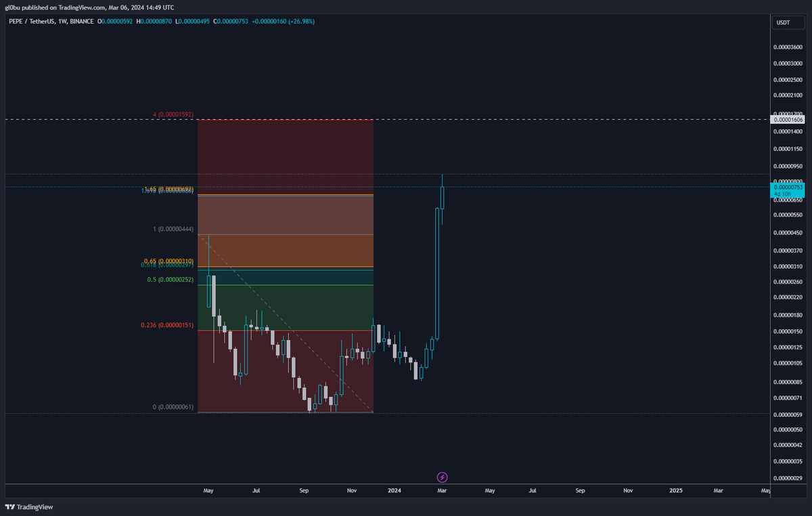Select the Fib level label 1 (0.00000444)
Viewport: 812px width, 516px height.
tap(173, 229)
